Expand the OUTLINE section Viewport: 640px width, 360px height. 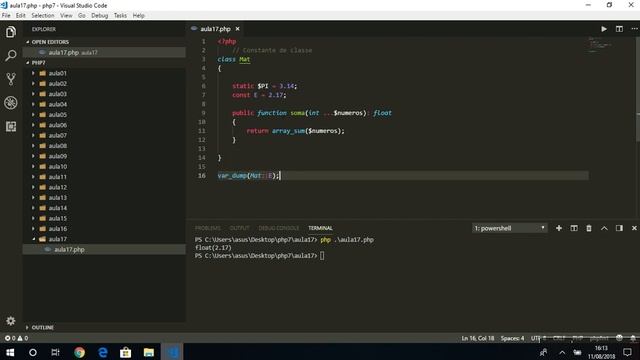pyautogui.click(x=42, y=327)
